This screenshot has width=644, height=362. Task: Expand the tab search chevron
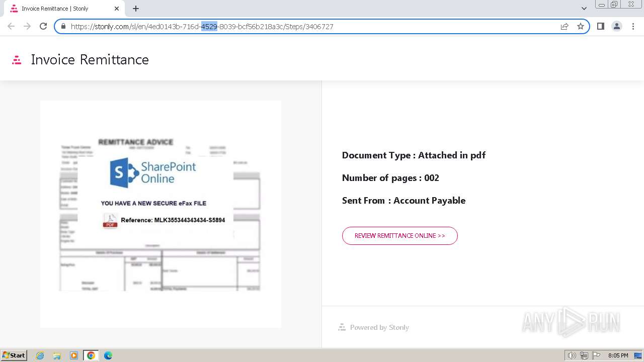(x=584, y=9)
